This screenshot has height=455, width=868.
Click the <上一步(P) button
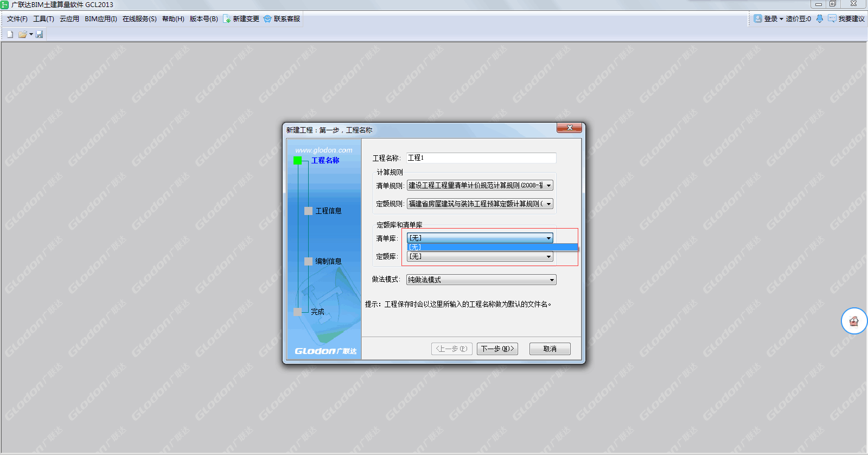coord(452,349)
